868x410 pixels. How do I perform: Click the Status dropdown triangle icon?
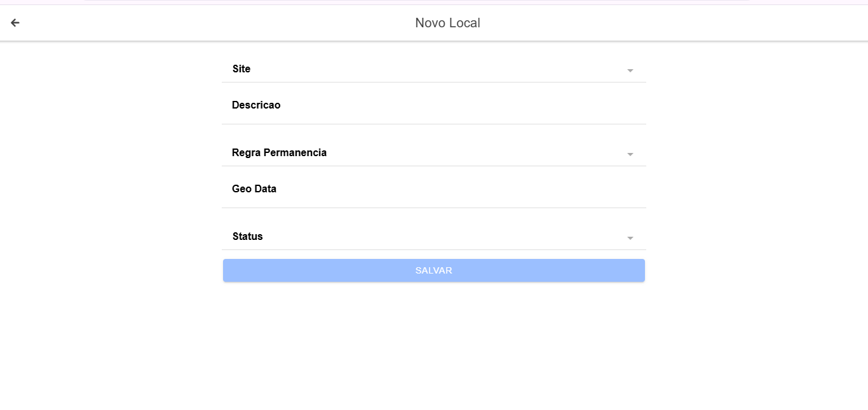click(630, 238)
